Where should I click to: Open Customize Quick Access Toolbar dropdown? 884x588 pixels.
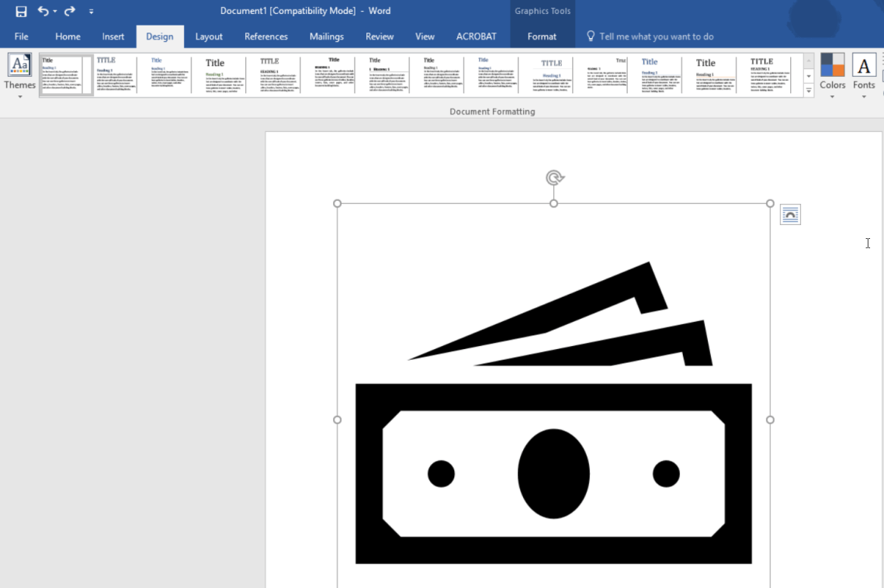tap(92, 12)
